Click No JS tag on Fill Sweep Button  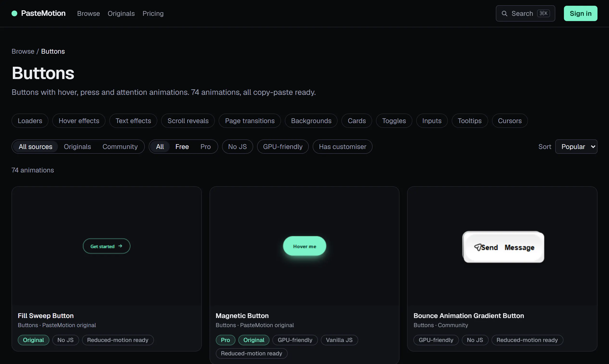(x=65, y=340)
